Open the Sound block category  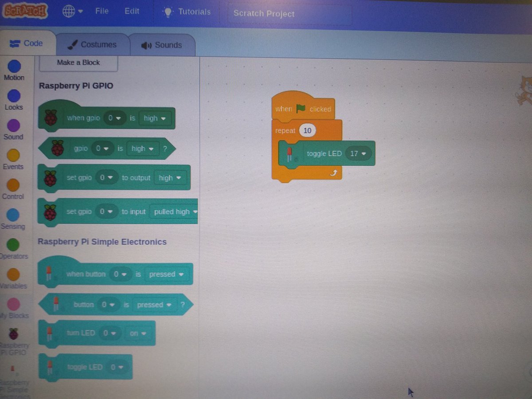point(13,128)
